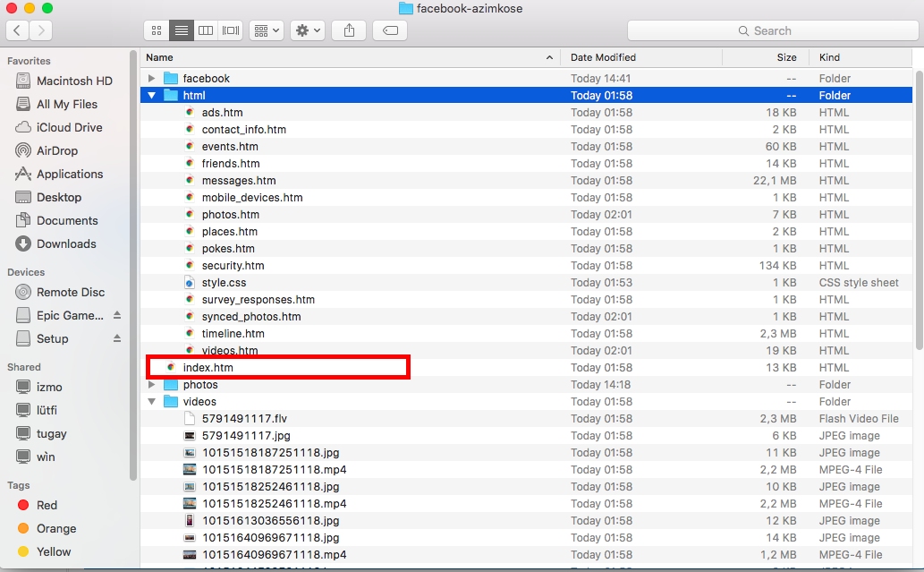Screen dimensions: 924x572
Task: Go forward with the forward arrow button
Action: click(40, 30)
